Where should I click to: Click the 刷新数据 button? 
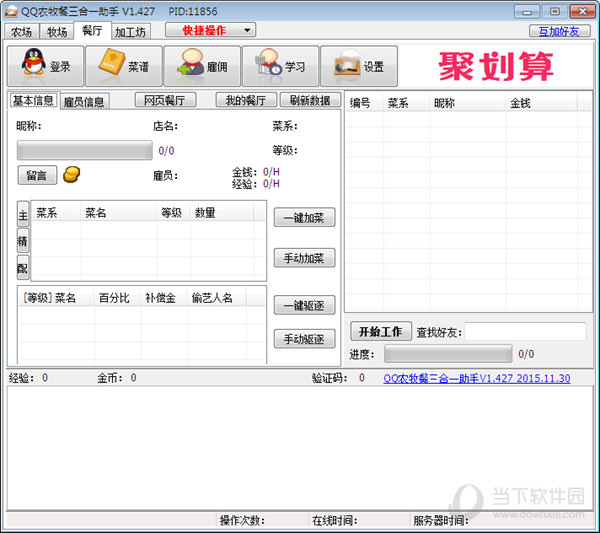(310, 100)
